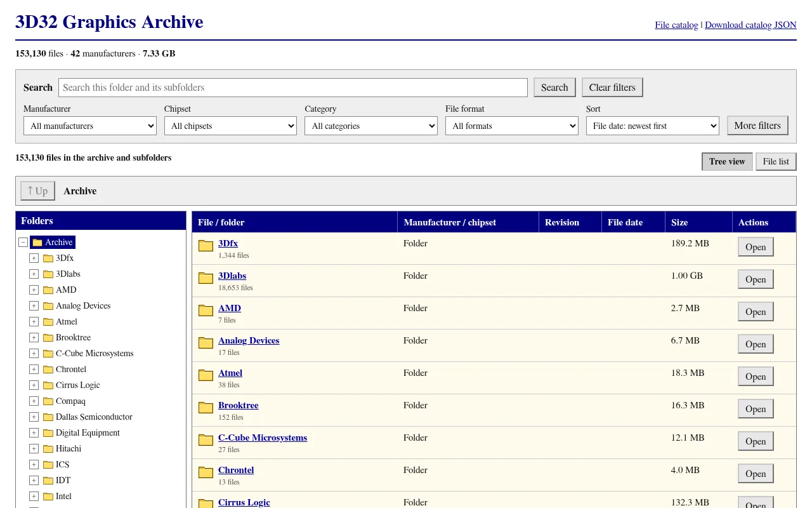This screenshot has width=812, height=508.
Task: Collapse the Archive root tree node
Action: 23,242
